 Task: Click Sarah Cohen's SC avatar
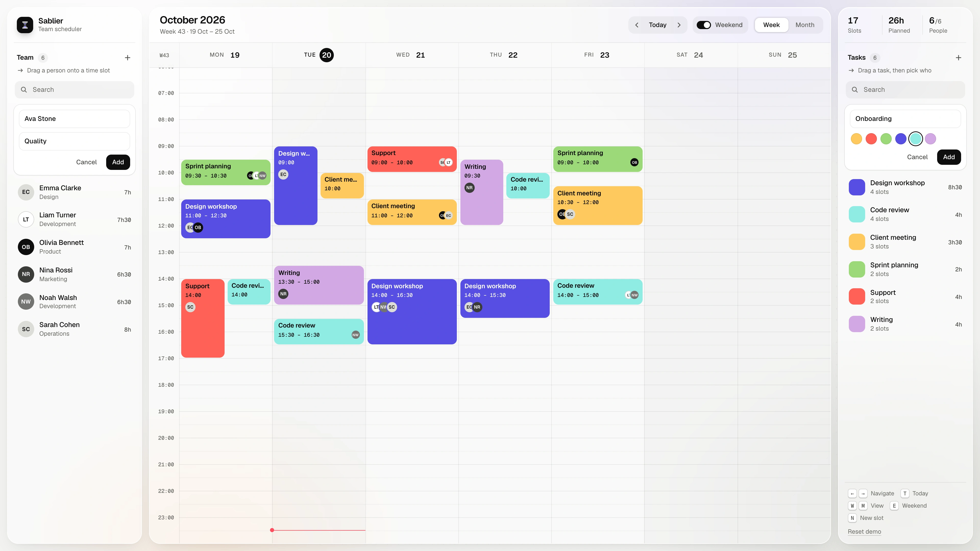[26, 329]
